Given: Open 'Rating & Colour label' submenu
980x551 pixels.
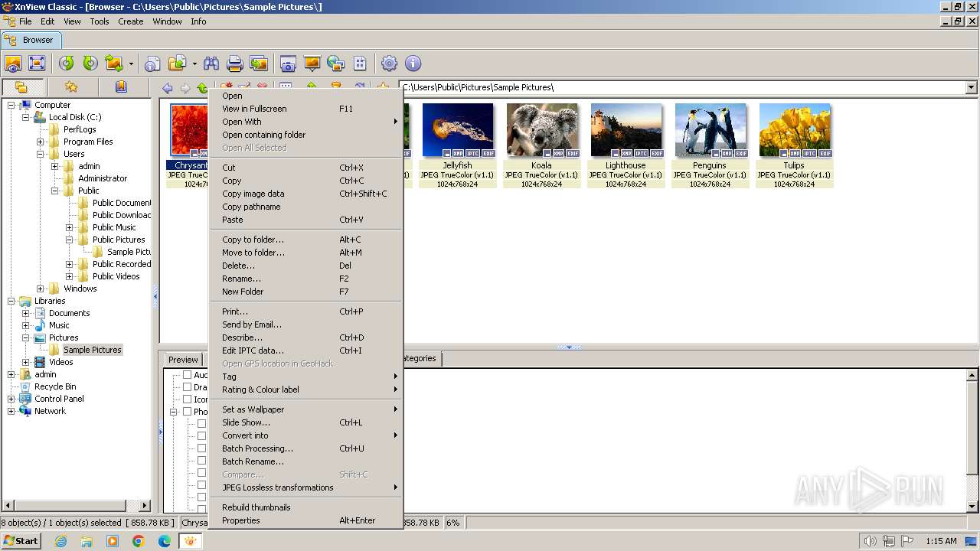Looking at the screenshot, I should [306, 390].
